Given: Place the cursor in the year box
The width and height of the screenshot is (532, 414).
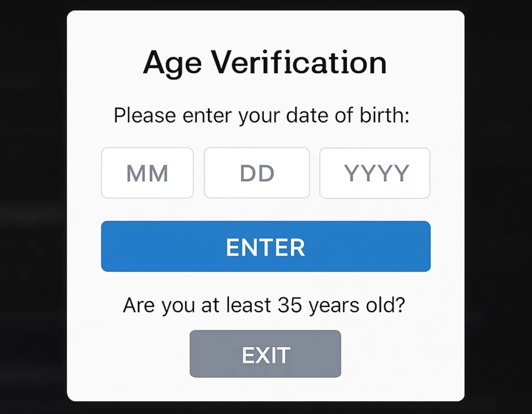Looking at the screenshot, I should coord(375,173).
